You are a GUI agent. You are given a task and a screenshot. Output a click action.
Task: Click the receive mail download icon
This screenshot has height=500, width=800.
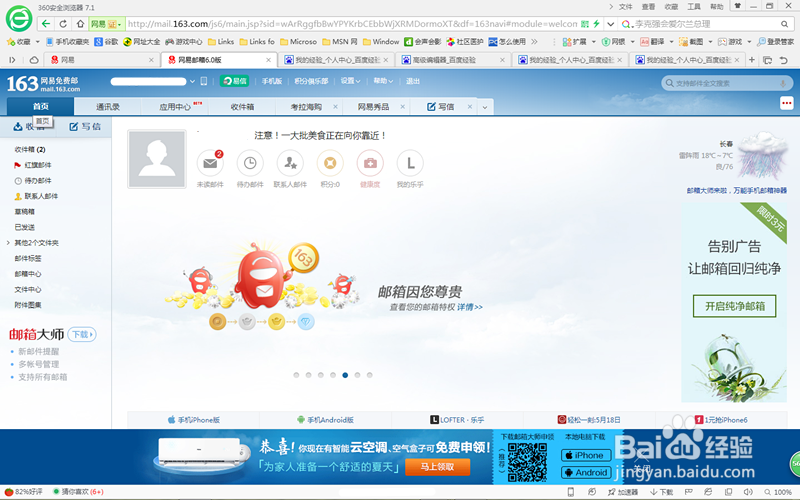click(18, 127)
